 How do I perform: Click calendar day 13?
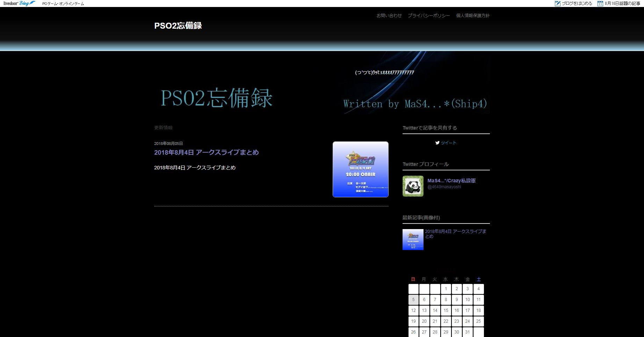[x=424, y=310]
